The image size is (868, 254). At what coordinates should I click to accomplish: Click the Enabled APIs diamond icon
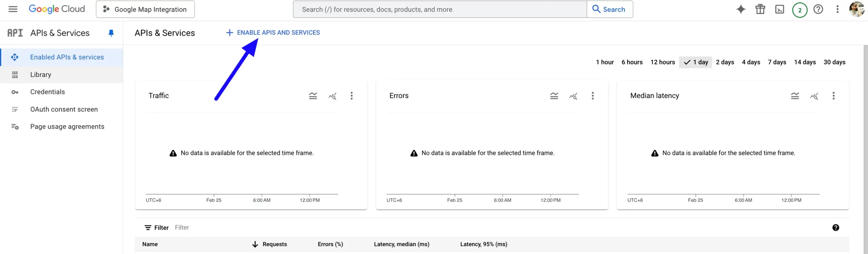click(x=15, y=57)
